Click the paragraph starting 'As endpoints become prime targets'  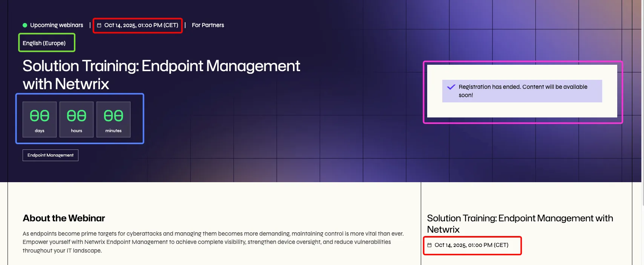click(213, 242)
